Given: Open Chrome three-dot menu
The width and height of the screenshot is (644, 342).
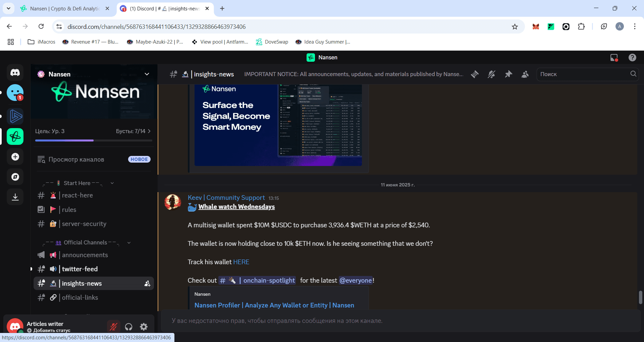Looking at the screenshot, I should (635, 26).
